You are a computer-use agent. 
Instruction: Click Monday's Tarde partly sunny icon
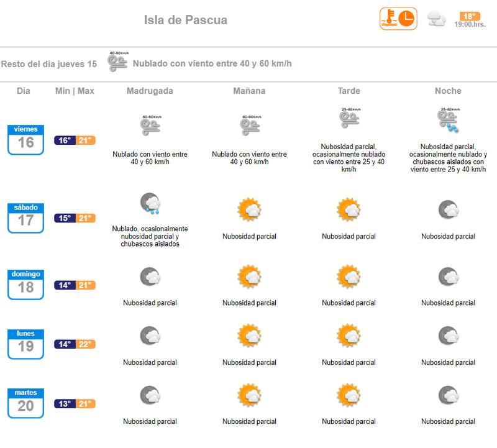[349, 336]
